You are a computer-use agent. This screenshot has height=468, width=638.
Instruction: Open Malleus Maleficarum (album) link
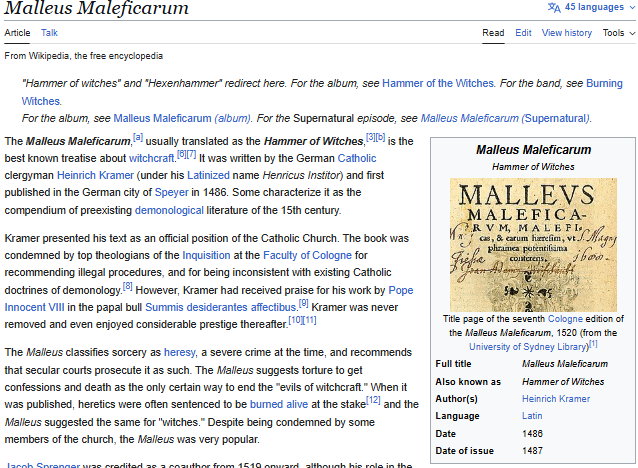point(182,118)
